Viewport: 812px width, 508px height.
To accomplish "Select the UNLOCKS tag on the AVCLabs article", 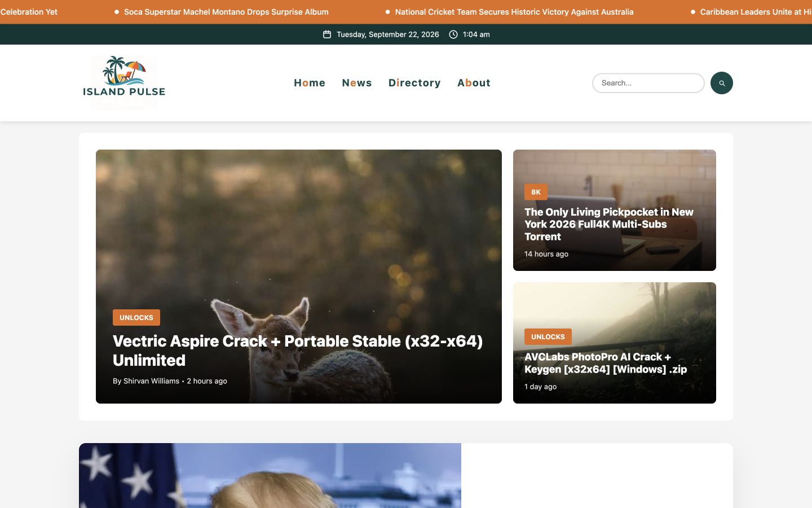I will click(x=548, y=336).
